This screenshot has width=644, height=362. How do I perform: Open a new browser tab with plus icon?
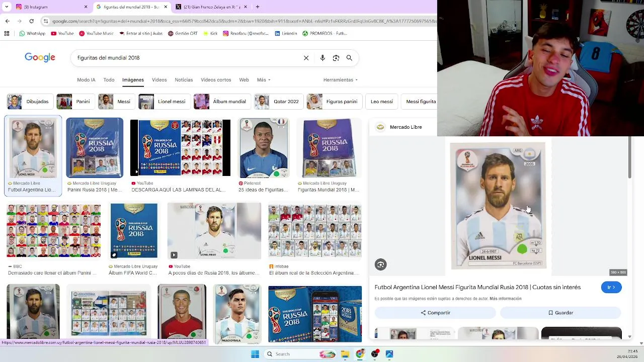[x=258, y=7]
